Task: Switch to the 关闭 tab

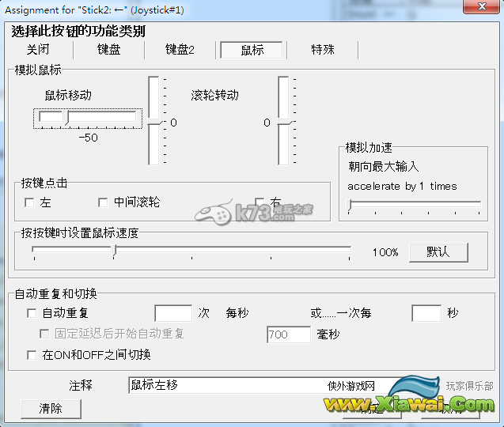Action: (38, 50)
